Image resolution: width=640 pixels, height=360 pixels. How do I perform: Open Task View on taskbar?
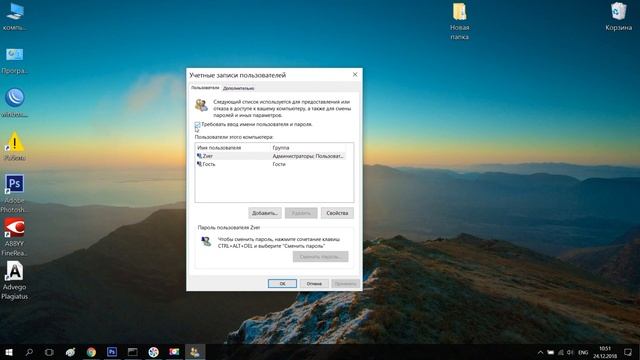point(49,352)
